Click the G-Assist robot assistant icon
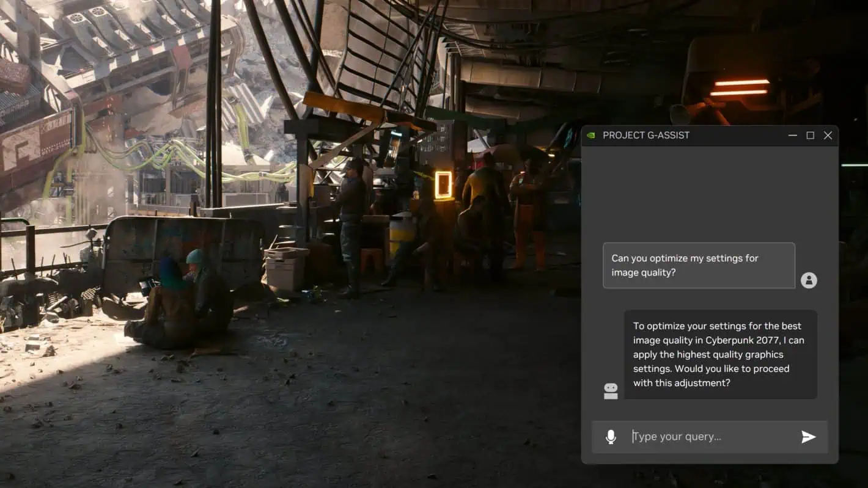Screen dimensions: 868x488 [611, 391]
